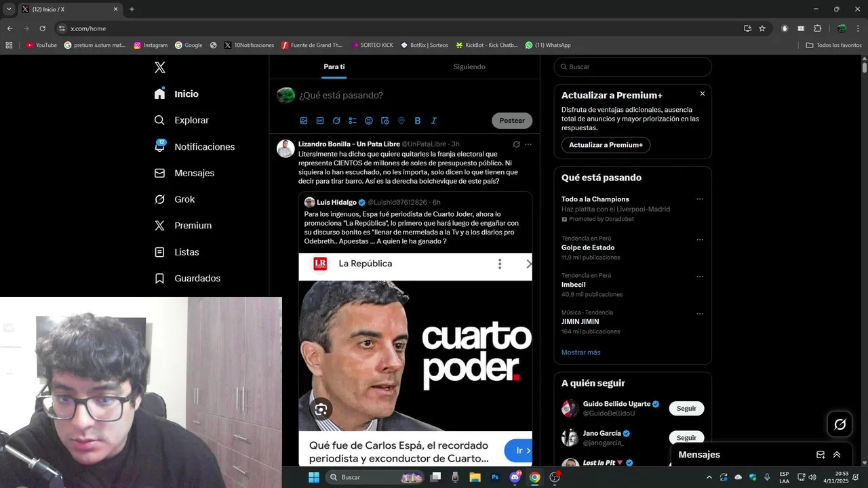This screenshot has height=488, width=868.
Task: Click the Ir button on article card
Action: coord(519,450)
